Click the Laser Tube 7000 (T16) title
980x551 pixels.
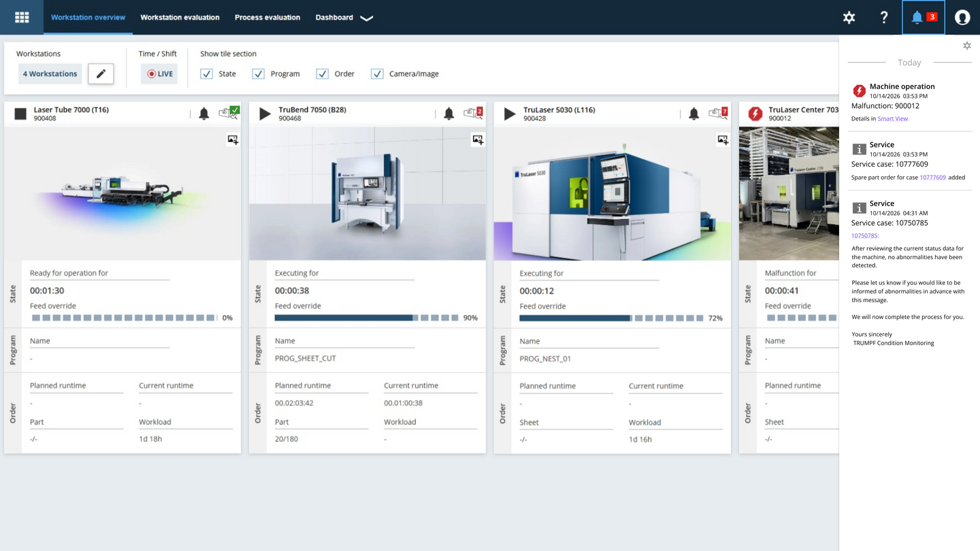click(71, 110)
